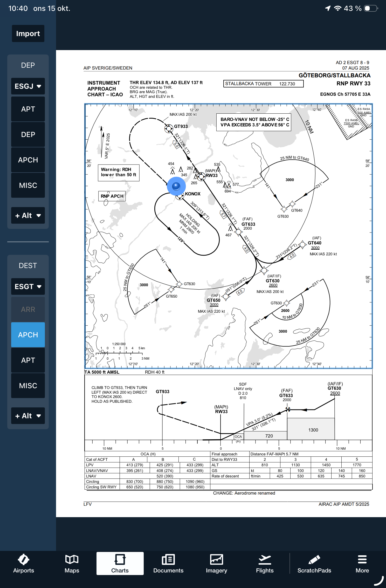Viewport: 386px width, 588px height.
Task: Open Documents from the bottom bar
Action: [168, 564]
